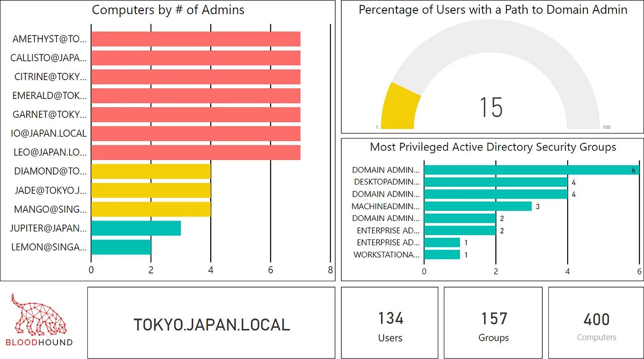Click the TOKYO.JAPAN.LOCAL domain card

coord(212,323)
